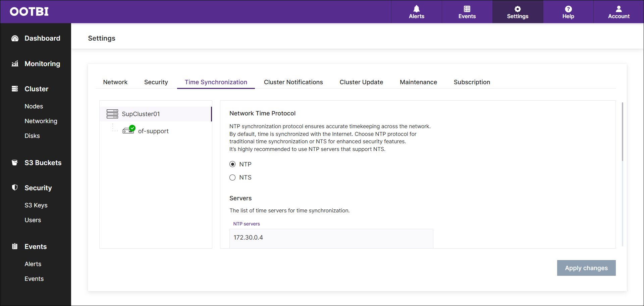Viewport: 644px width, 306px height.
Task: Click the of-support node status icon
Action: 129,130
